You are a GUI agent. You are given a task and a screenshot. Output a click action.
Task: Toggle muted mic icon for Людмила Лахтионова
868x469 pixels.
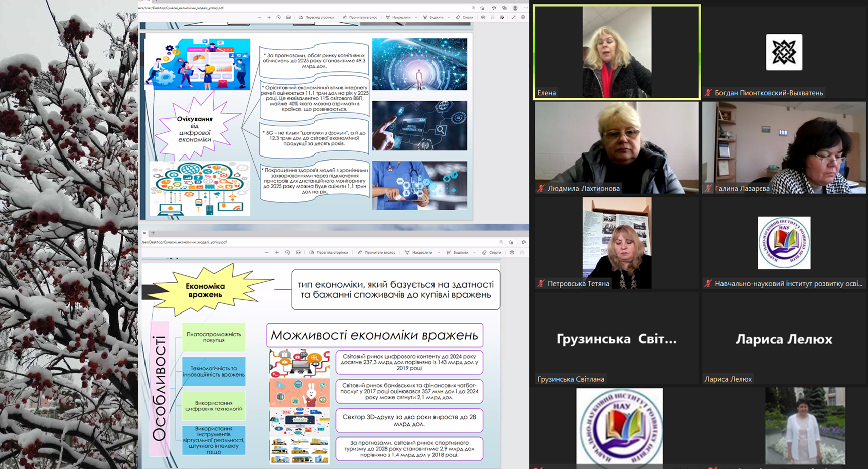tap(541, 189)
